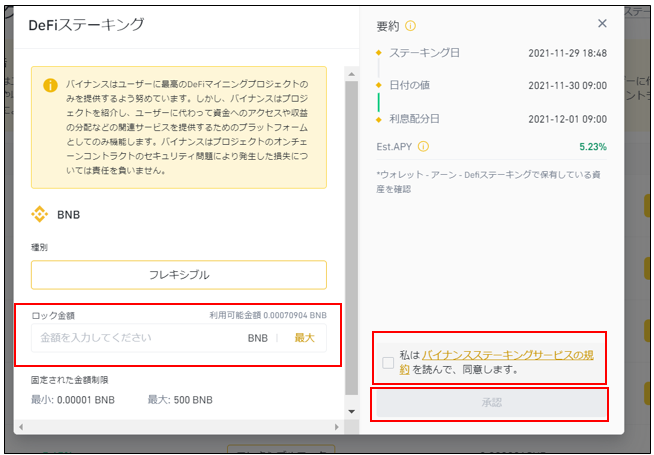Click the scroll down arrow of dialog scrollbar

(x=352, y=411)
